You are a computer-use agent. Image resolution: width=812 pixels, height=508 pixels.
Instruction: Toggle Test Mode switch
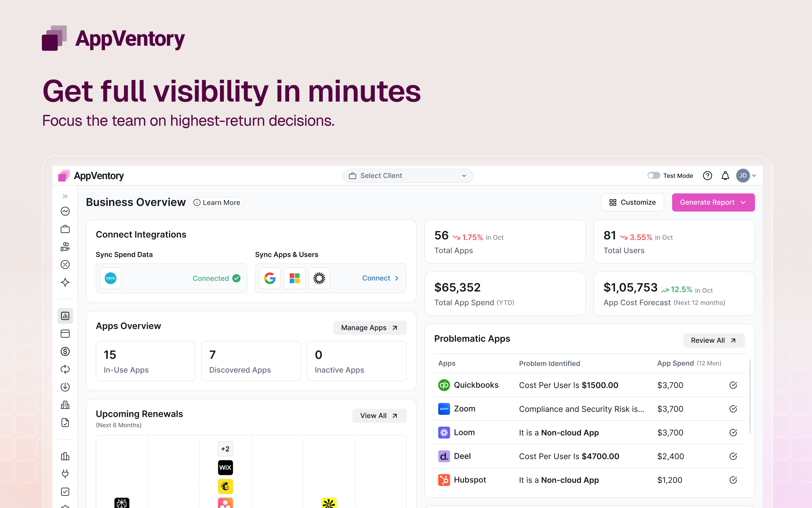653,176
